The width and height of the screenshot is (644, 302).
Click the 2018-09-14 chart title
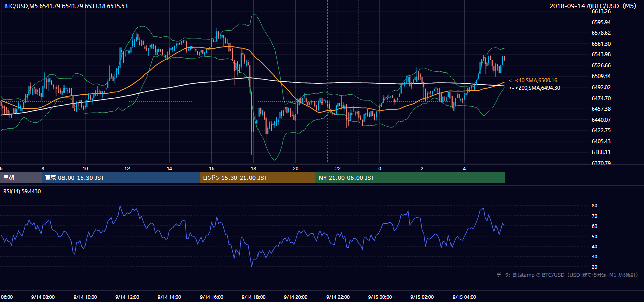point(594,6)
